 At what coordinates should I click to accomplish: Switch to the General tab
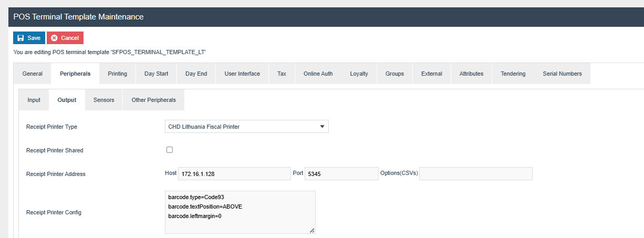click(33, 74)
